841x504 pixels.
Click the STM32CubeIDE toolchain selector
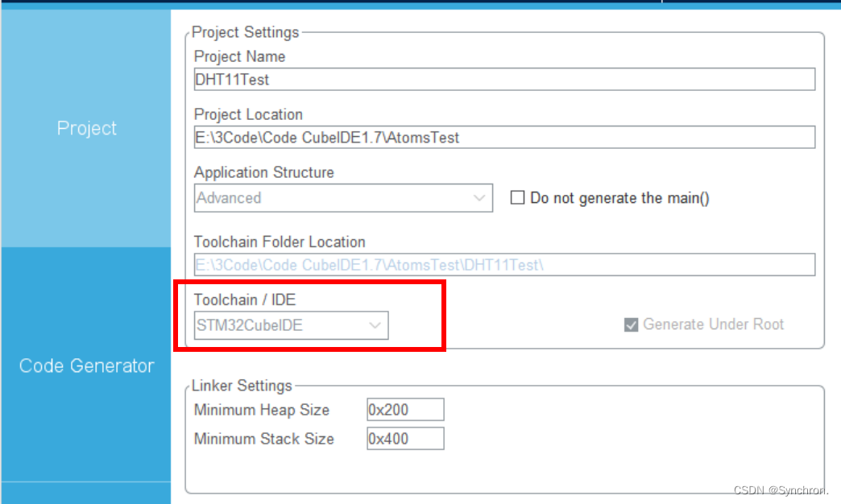coord(290,325)
